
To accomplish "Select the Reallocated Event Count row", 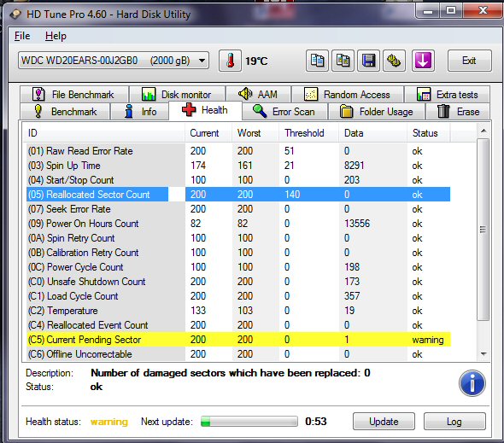I will point(238,324).
